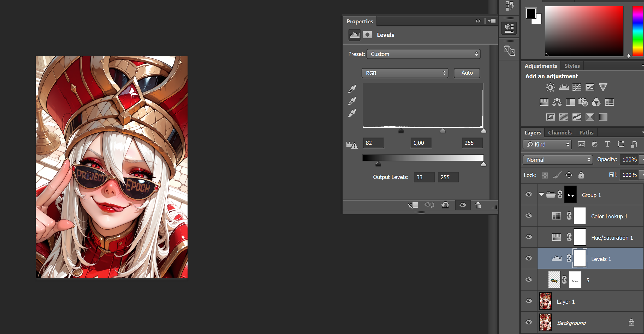Reset Levels adjustment to defaults
This screenshot has height=334, width=644.
point(445,205)
